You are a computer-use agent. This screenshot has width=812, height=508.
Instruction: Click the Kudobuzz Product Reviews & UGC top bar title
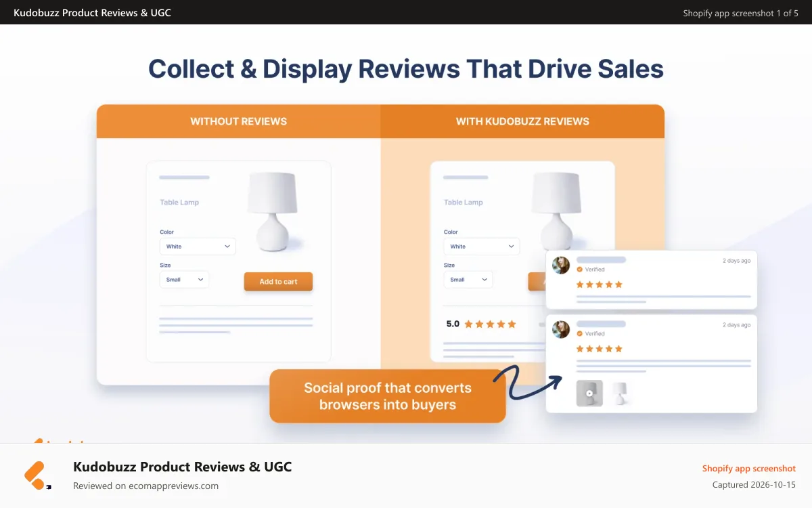(x=92, y=13)
